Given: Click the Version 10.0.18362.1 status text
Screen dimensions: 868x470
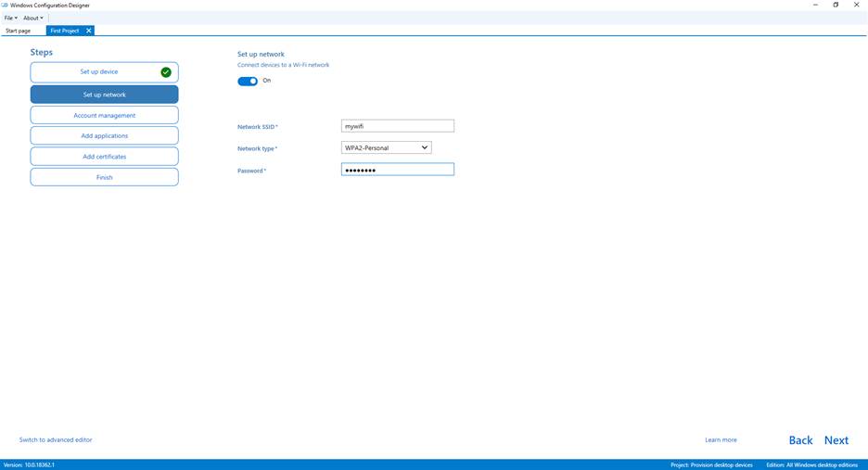Looking at the screenshot, I should click(29, 465).
